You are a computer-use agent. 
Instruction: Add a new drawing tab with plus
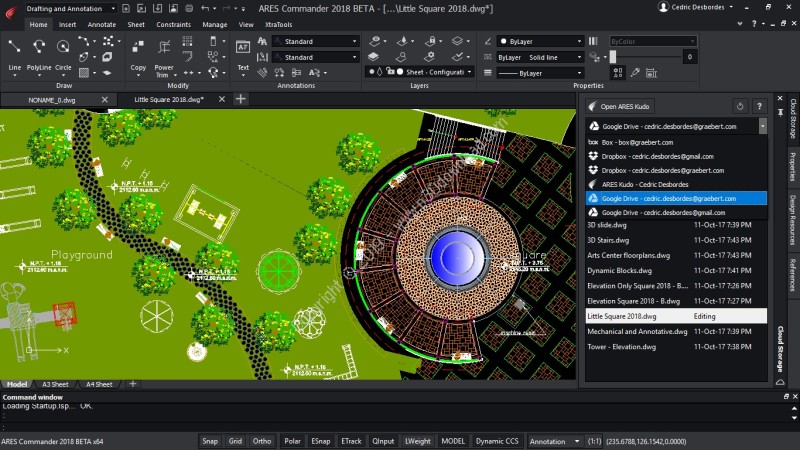241,99
